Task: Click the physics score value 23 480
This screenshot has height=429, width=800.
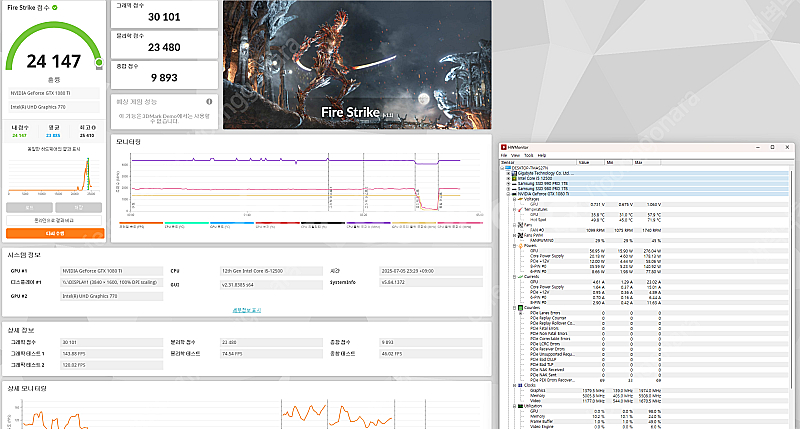Action: 164,47
